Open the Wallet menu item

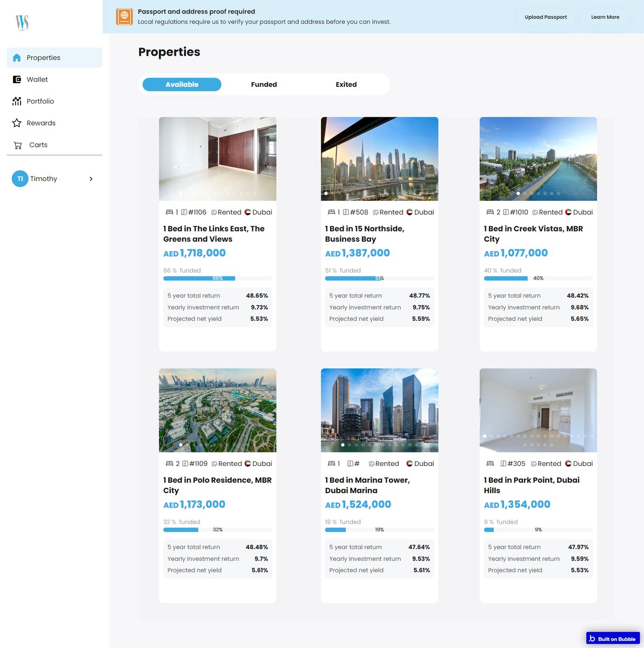click(54, 79)
